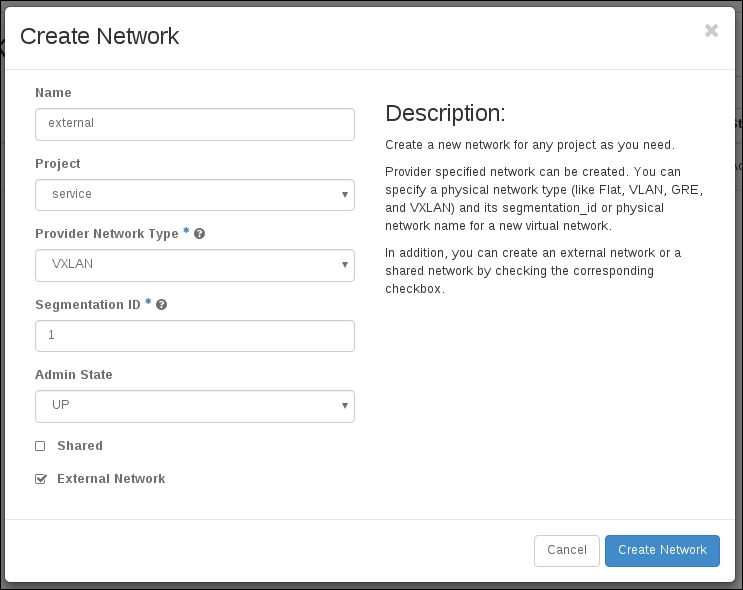Expand the Provider Network Type dropdown showing VXLAN

[x=194, y=266]
